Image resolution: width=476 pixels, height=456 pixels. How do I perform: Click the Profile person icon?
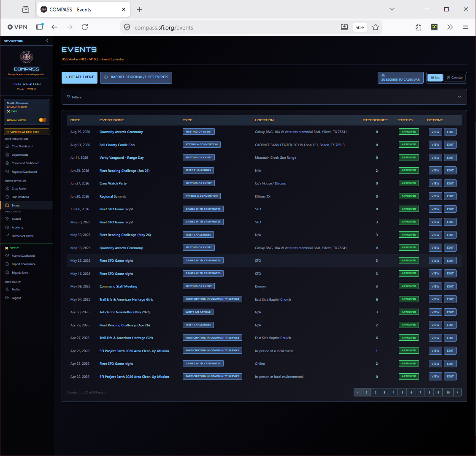tap(7, 289)
